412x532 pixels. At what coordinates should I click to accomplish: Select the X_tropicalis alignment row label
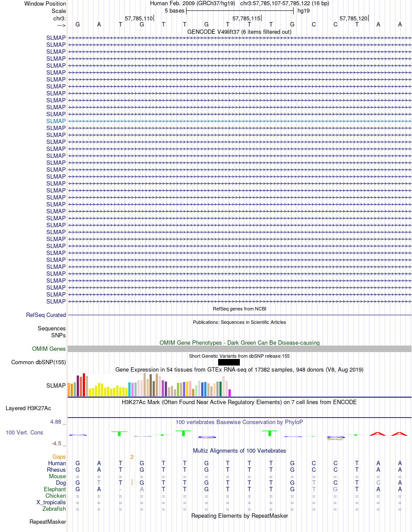pyautogui.click(x=51, y=502)
